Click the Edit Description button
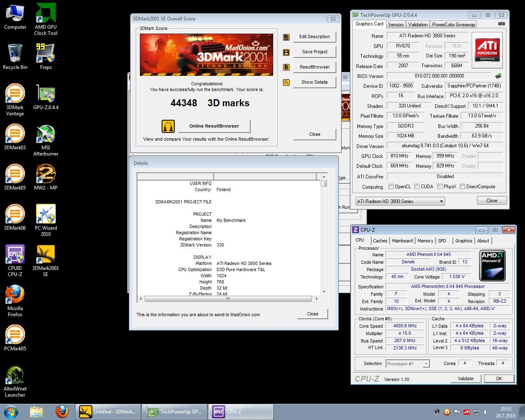 coord(315,37)
